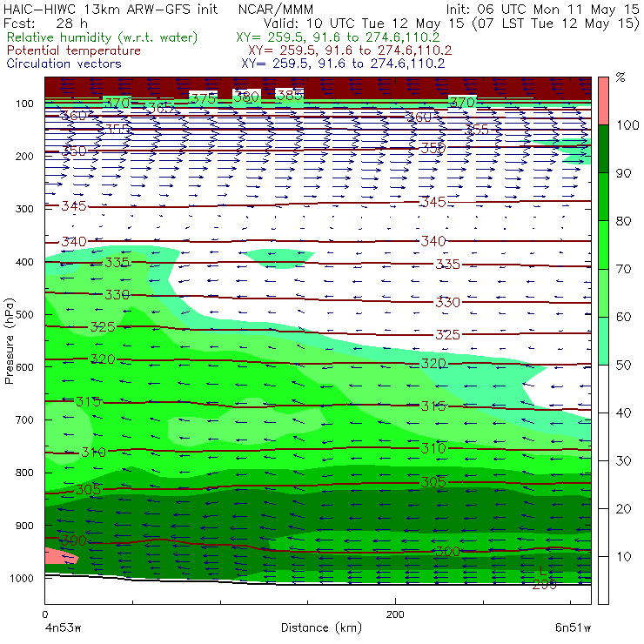Click the '300' pressure axis tick label
Viewport: 644px width, 644px height.
[24, 209]
